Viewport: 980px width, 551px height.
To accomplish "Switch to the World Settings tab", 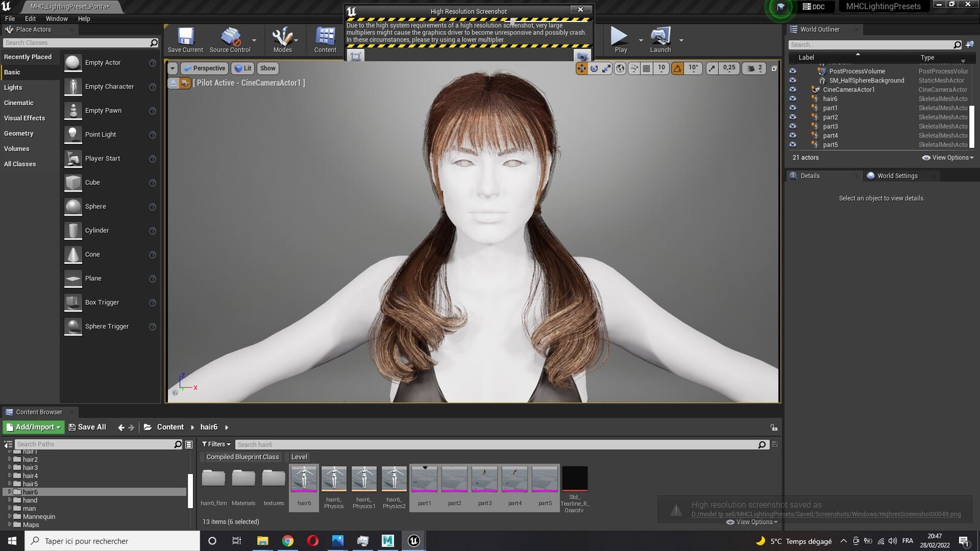I will click(x=897, y=176).
